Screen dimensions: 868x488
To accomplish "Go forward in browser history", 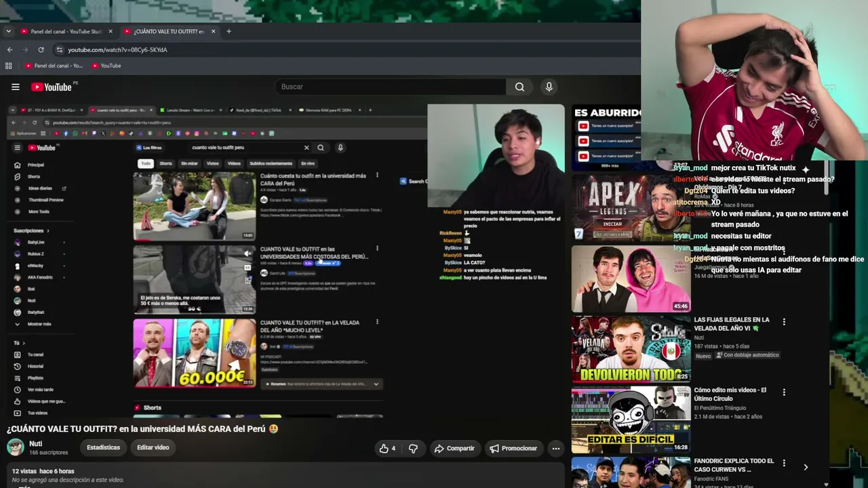I will point(26,49).
